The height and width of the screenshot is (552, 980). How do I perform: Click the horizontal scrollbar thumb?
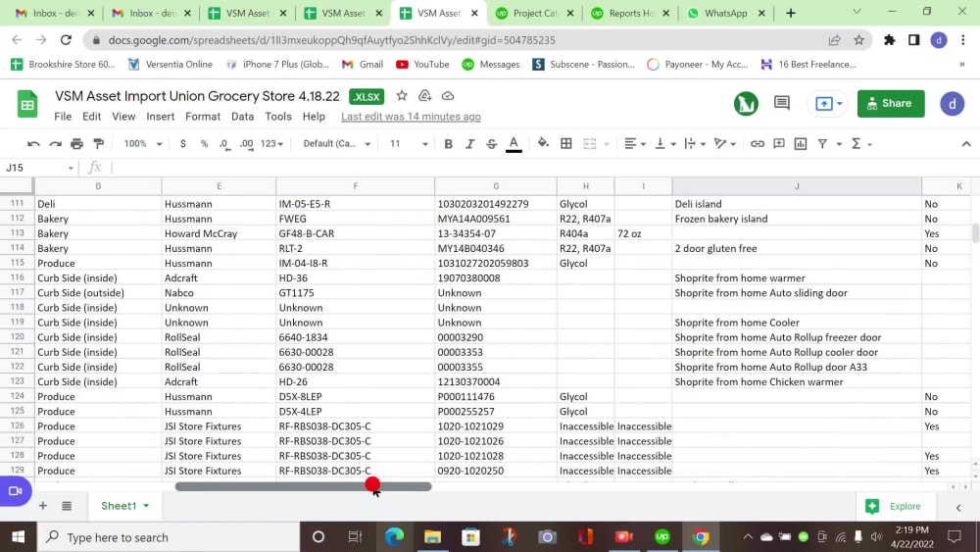click(303, 486)
